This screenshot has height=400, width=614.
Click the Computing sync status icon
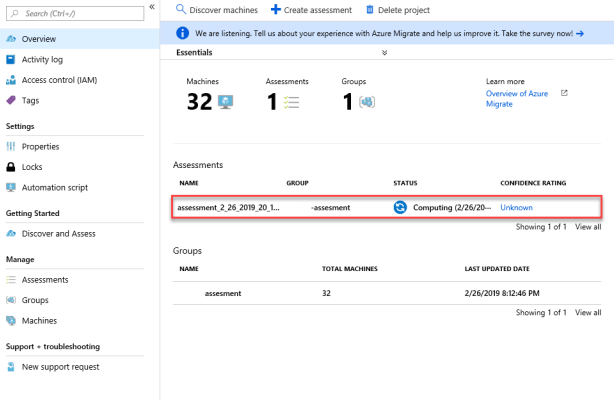(400, 207)
